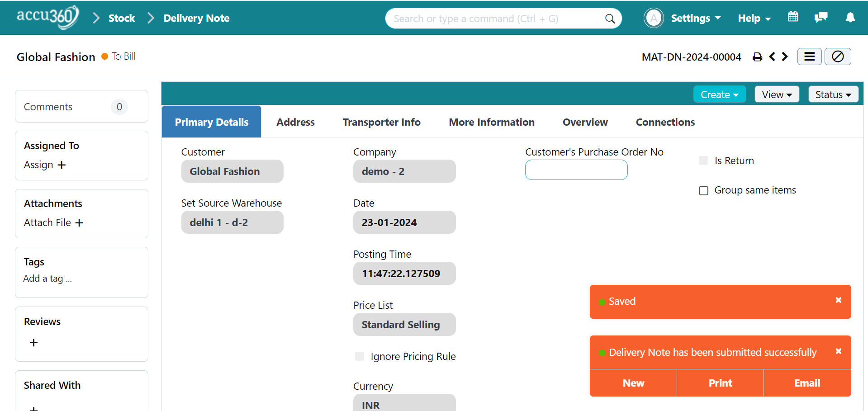Click the search magnifier icon

pyautogui.click(x=610, y=19)
